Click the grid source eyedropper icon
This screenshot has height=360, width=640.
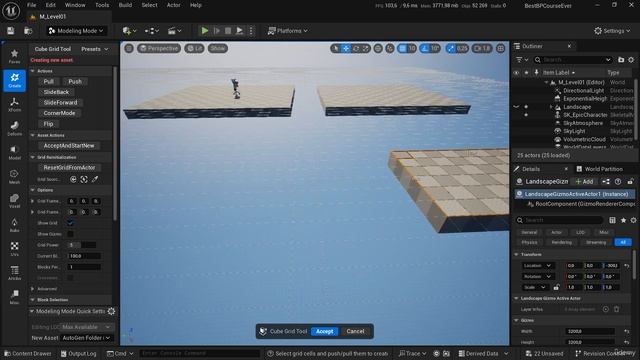(x=95, y=179)
